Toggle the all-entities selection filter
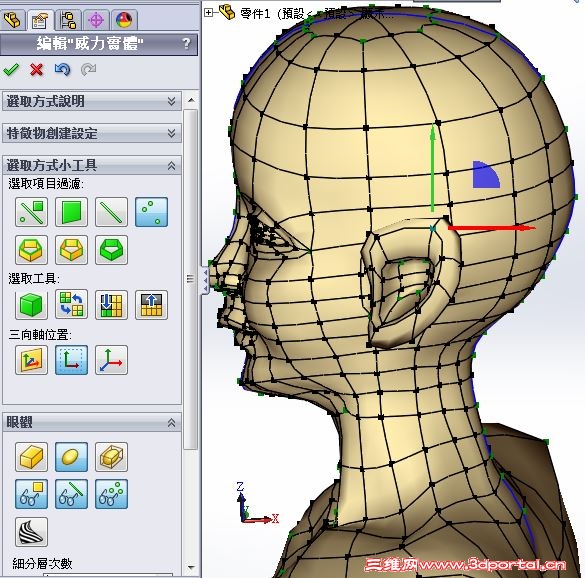Viewport: 585px width, 578px height. (x=31, y=212)
